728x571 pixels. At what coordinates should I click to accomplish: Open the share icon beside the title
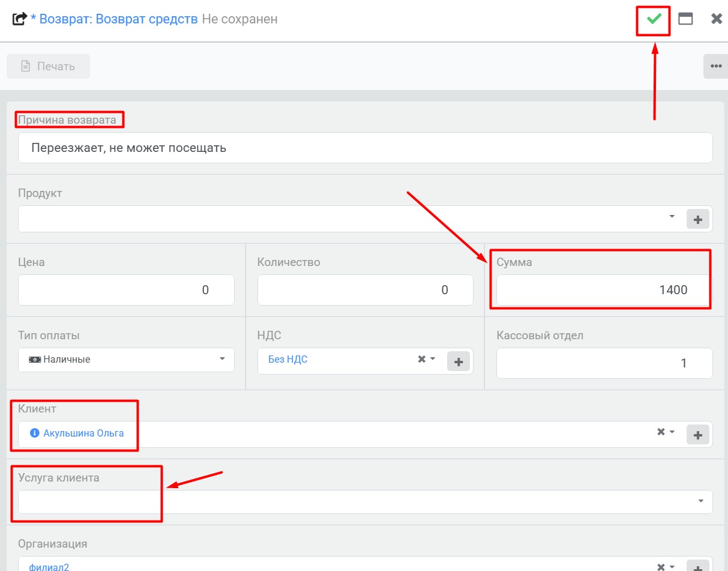tap(19, 19)
